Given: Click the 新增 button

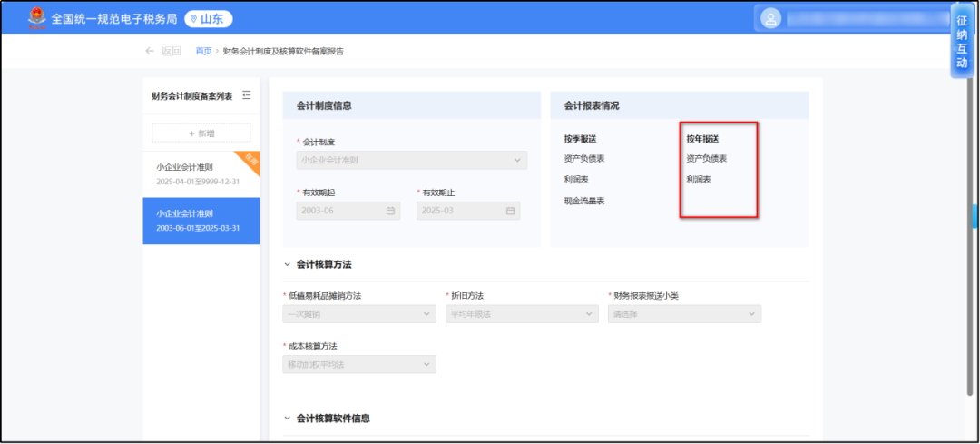Looking at the screenshot, I should (x=201, y=133).
